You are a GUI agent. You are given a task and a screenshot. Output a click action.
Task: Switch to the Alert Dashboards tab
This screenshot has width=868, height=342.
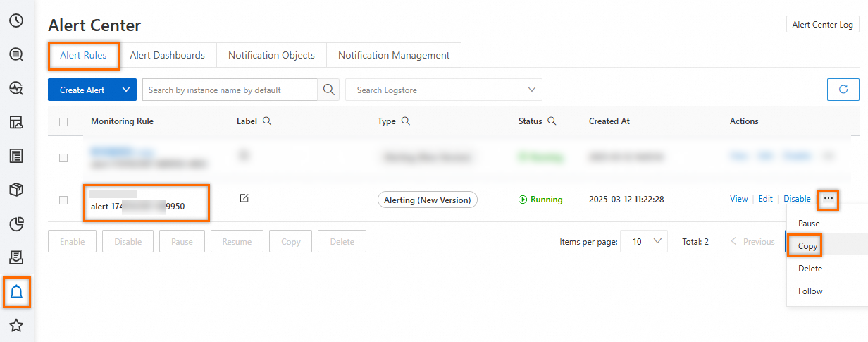pos(168,55)
